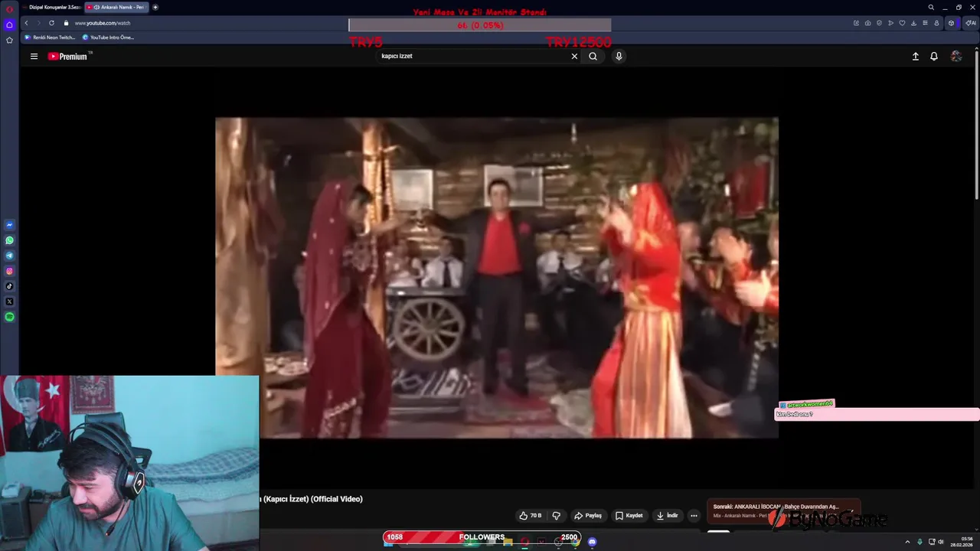This screenshot has height=551, width=980.
Task: Click the video player frame
Action: coord(497,277)
